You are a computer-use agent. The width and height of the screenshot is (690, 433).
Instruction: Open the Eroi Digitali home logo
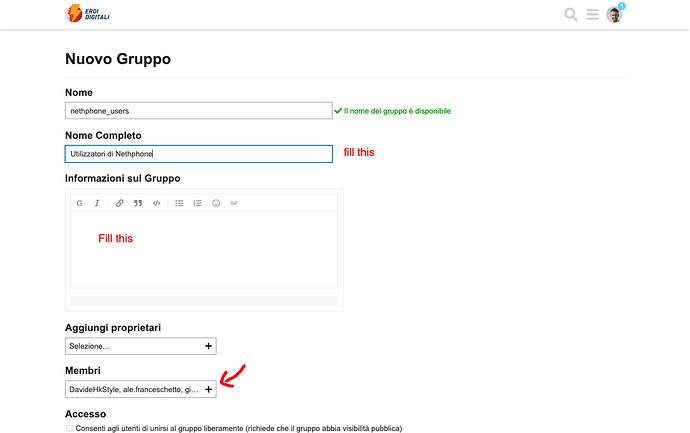pyautogui.click(x=87, y=14)
